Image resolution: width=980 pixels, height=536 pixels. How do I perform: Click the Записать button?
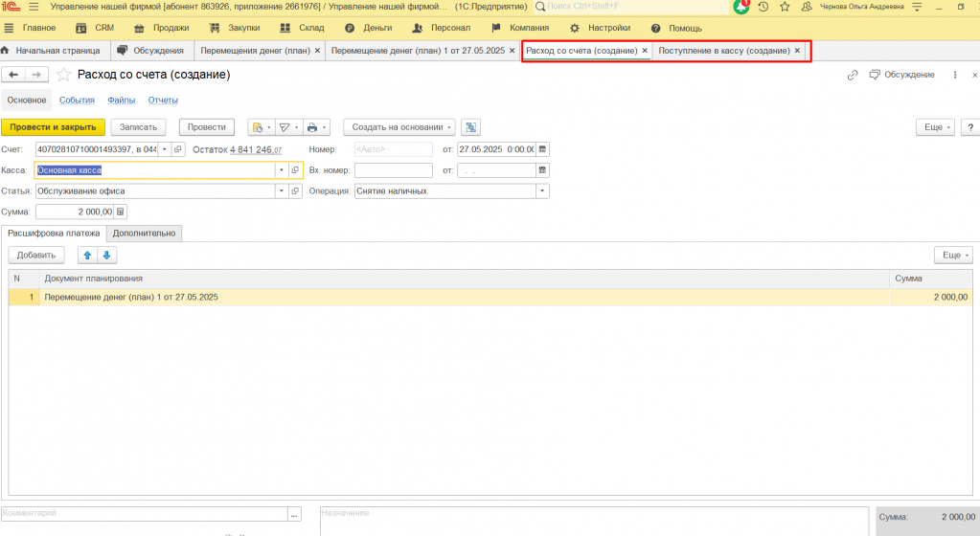(x=139, y=127)
